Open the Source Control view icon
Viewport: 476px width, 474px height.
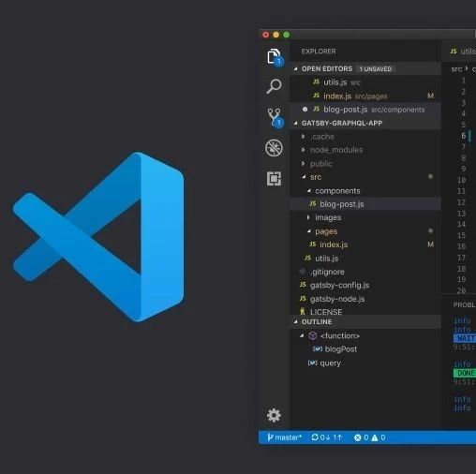(275, 117)
